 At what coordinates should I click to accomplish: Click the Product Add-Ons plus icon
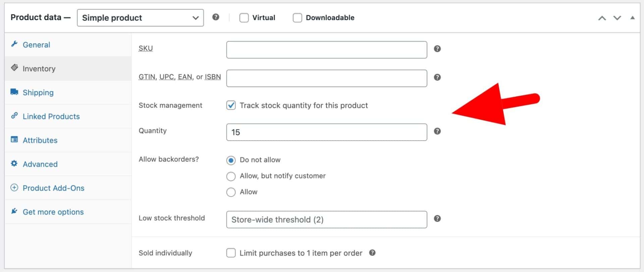click(14, 188)
